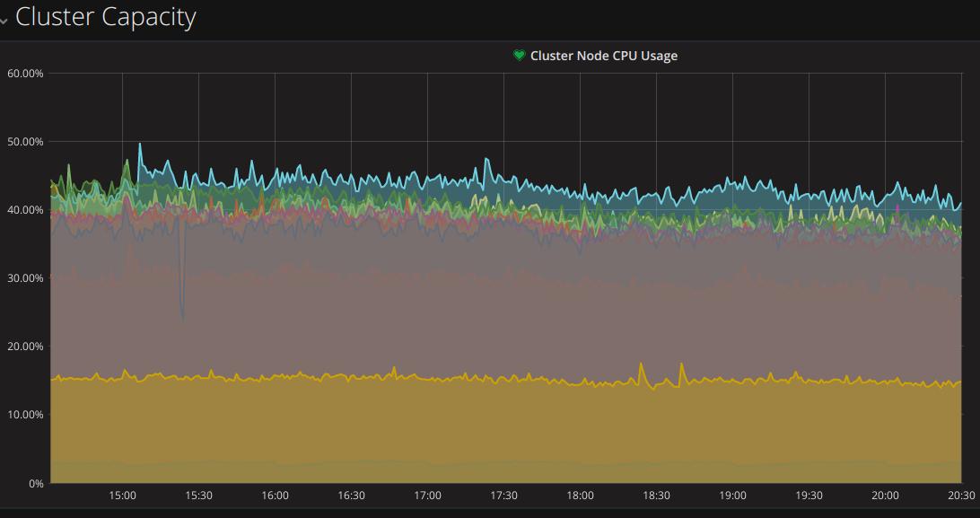This screenshot has height=518, width=980.
Task: Click the 16:00 time axis label
Action: click(x=275, y=496)
